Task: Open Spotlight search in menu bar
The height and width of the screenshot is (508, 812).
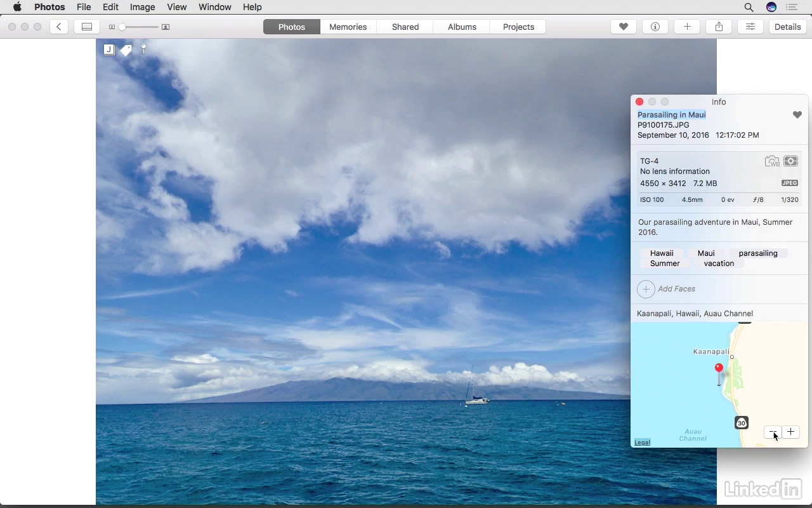Action: 749,7
